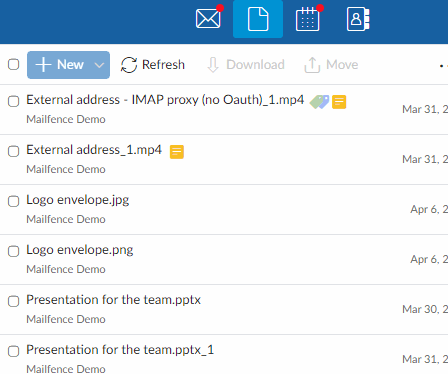Screen dimensions: 448x374
Task: Toggle the select-all checkbox in toolbar
Action: [13, 64]
